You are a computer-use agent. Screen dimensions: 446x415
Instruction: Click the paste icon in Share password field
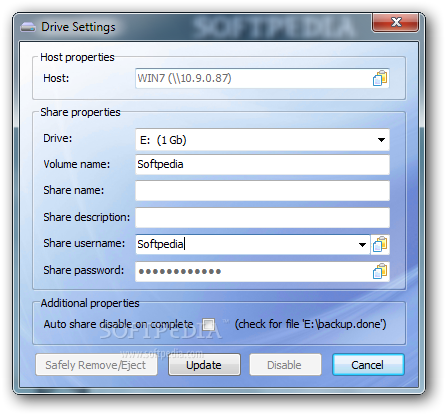380,271
